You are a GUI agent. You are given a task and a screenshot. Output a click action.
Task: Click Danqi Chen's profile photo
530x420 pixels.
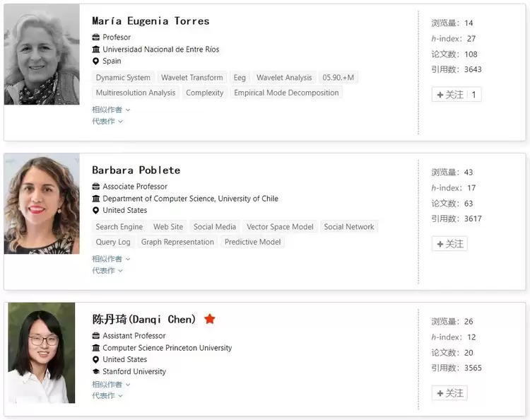click(x=42, y=353)
